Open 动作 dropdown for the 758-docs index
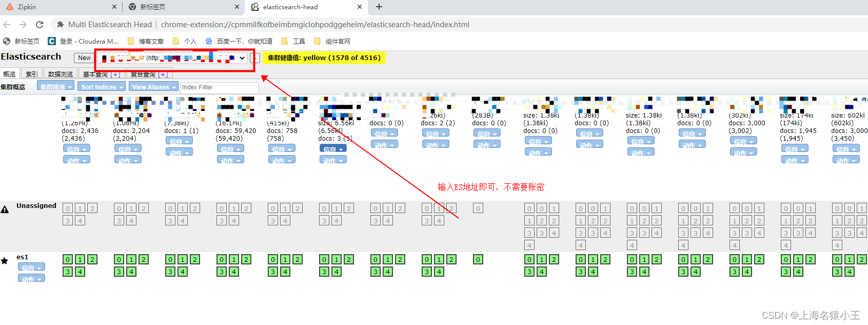Screen dimensions: 868x325 282,160
